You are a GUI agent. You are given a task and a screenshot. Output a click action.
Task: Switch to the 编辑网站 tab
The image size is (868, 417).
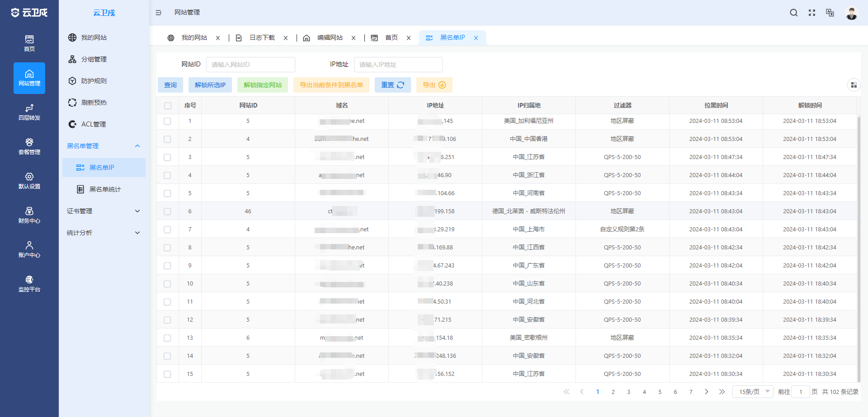(x=330, y=38)
